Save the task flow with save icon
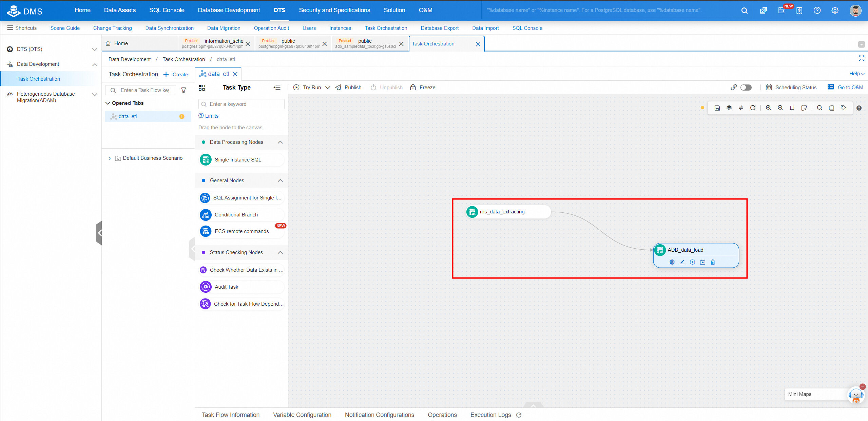Screen dimensions: 868x421 click(717, 108)
